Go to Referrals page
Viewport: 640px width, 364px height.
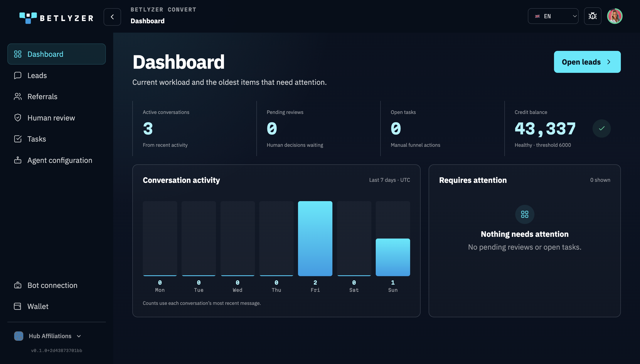[x=57, y=97]
